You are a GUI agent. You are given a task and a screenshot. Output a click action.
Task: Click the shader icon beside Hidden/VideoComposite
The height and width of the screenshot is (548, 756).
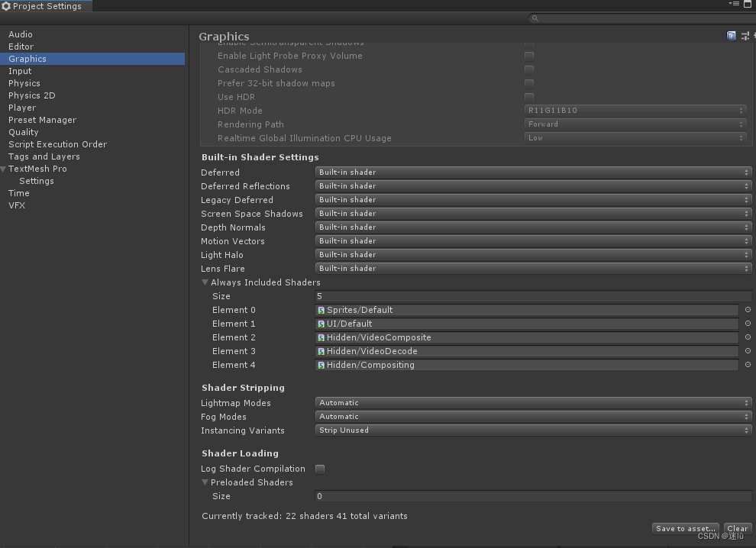click(x=321, y=337)
